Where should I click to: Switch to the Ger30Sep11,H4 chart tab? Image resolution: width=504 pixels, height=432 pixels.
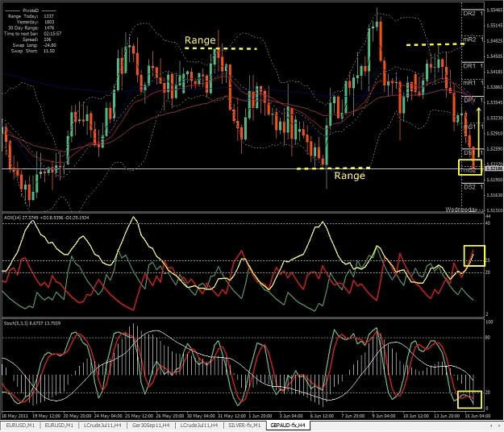click(x=151, y=426)
